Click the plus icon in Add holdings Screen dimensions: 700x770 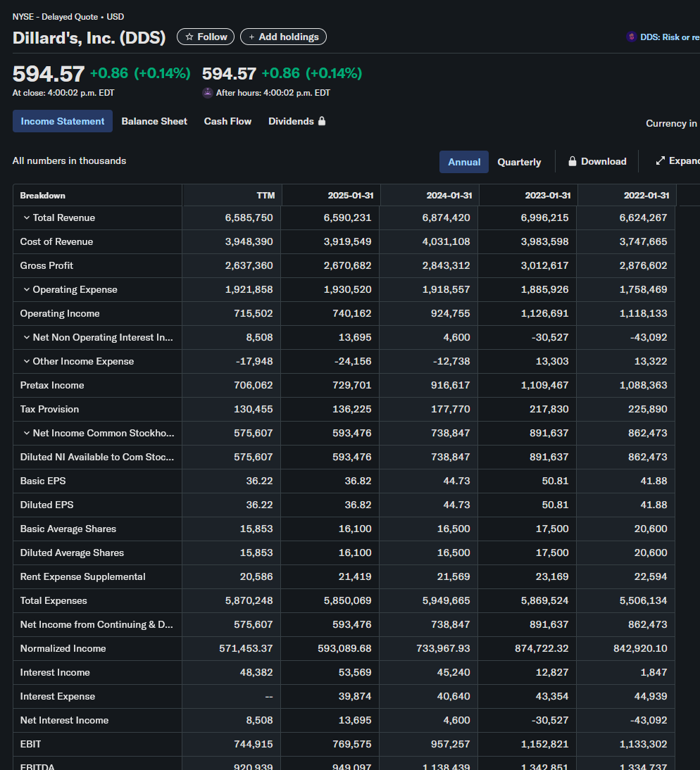click(x=251, y=37)
